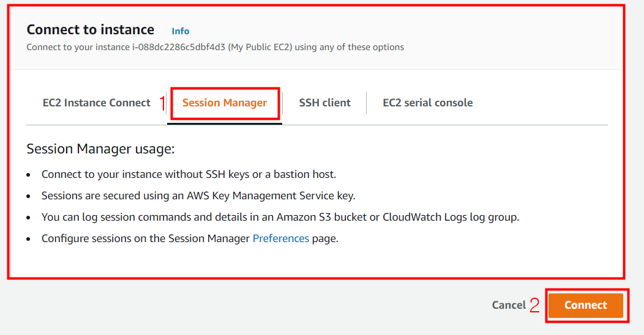Click the 'Amazon S3 bucket or CloudWatch Logs' line
The image size is (644, 335).
(x=280, y=217)
